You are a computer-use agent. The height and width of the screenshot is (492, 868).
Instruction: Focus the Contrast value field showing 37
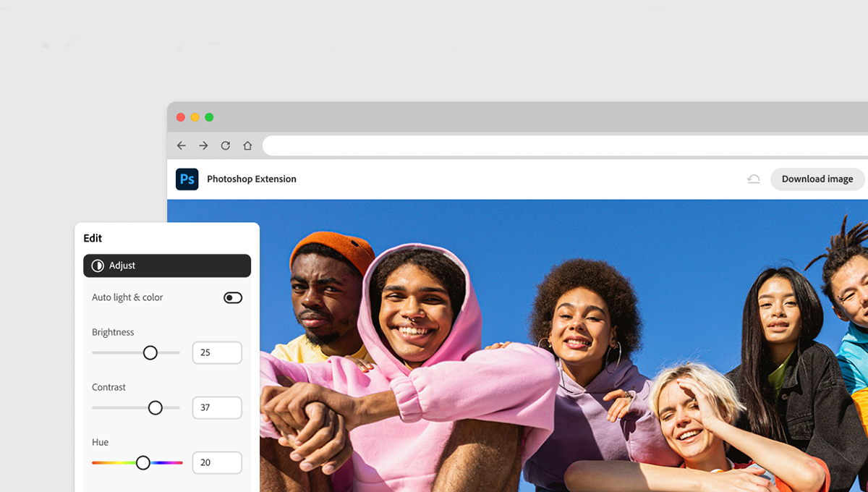pyautogui.click(x=217, y=407)
